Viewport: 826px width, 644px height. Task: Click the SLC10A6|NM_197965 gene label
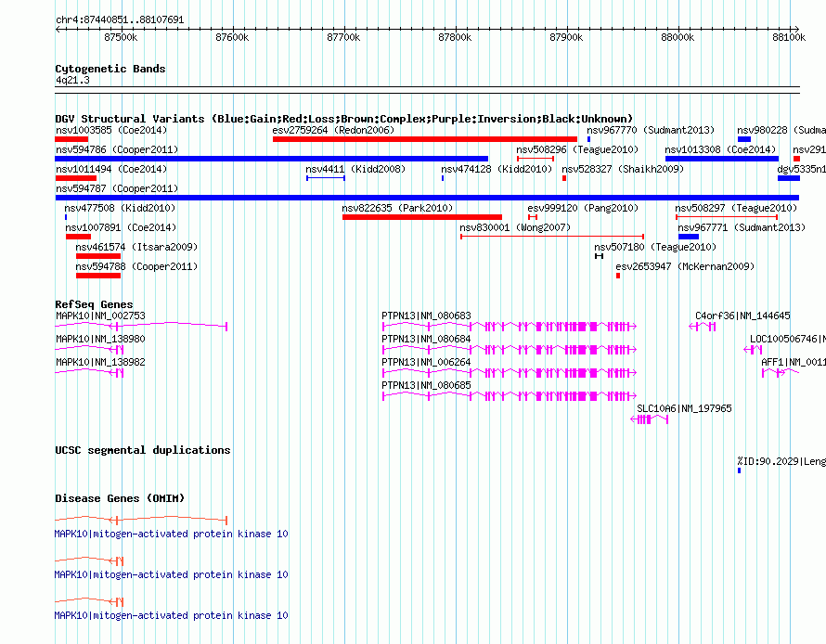[684, 408]
